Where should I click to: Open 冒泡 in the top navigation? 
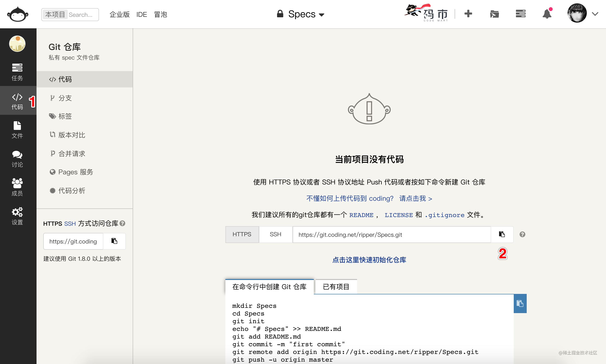[161, 14]
